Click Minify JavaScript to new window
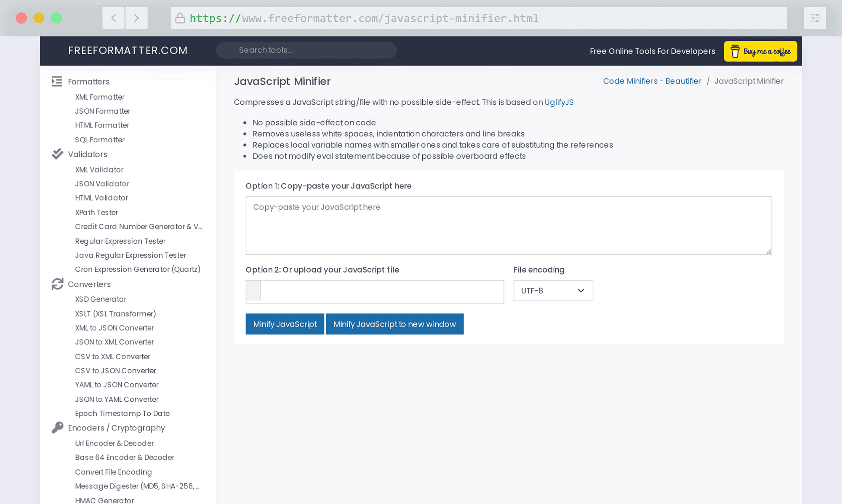Image resolution: width=842 pixels, height=504 pixels. click(x=394, y=324)
